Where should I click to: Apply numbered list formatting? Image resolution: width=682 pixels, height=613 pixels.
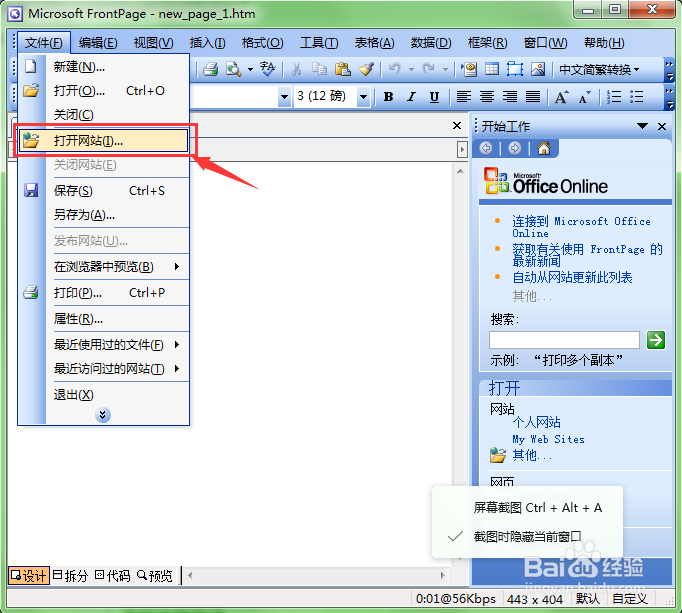pyautogui.click(x=614, y=97)
